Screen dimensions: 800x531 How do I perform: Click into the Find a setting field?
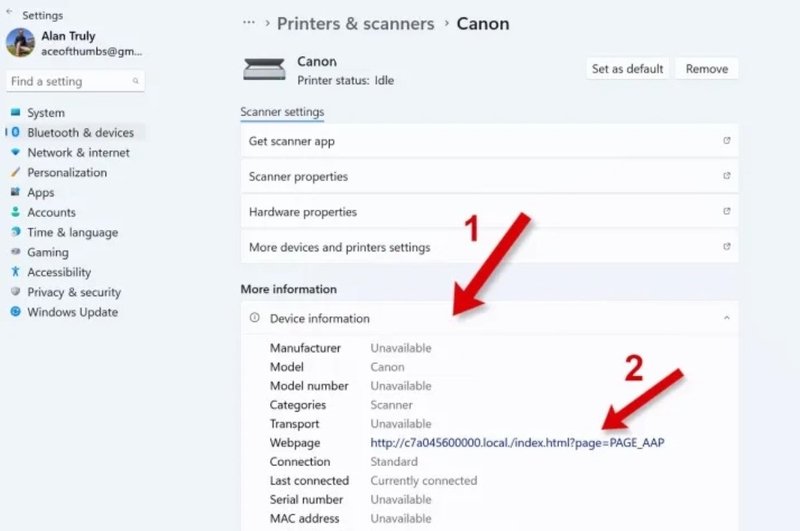click(x=76, y=81)
